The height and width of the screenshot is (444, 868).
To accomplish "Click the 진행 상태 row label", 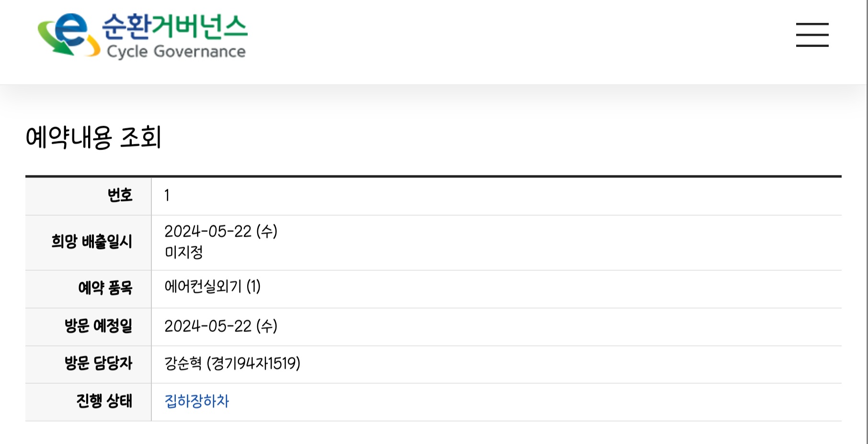I will [104, 401].
